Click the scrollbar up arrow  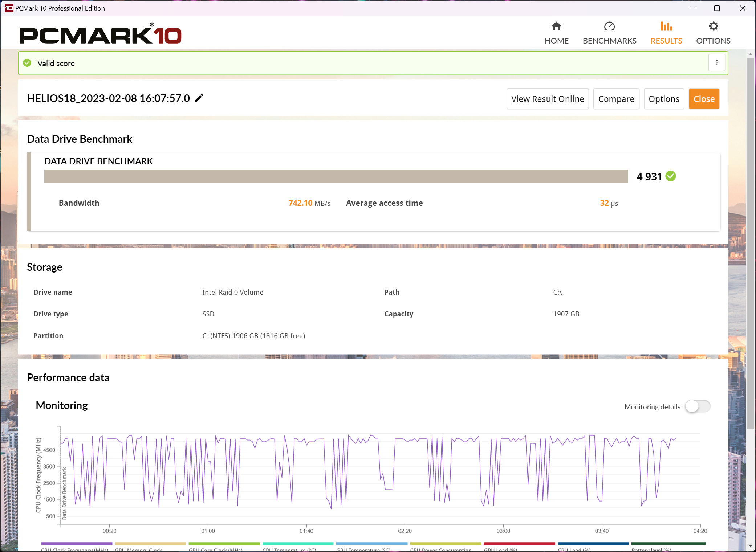750,54
